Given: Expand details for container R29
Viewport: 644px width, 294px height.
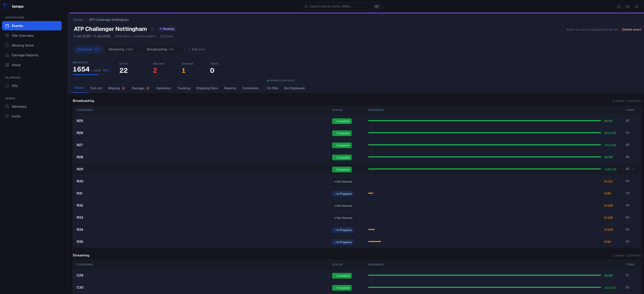Looking at the screenshot, I should tap(633, 169).
